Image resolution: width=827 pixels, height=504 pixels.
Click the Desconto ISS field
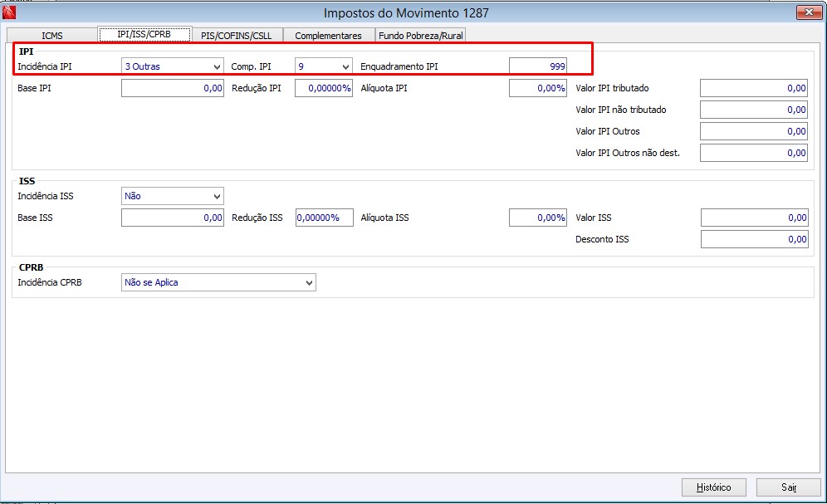pyautogui.click(x=754, y=239)
